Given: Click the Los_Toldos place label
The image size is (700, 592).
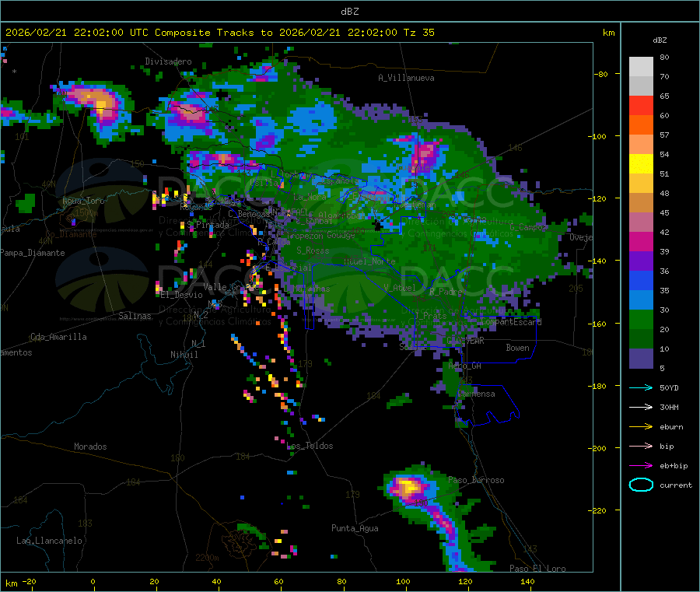Looking at the screenshot, I should (310, 446).
